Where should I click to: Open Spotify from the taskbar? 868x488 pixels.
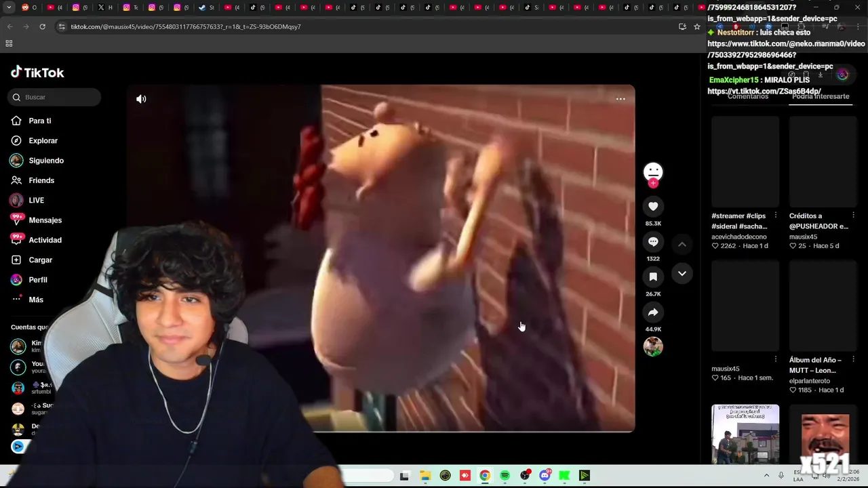pos(505,476)
